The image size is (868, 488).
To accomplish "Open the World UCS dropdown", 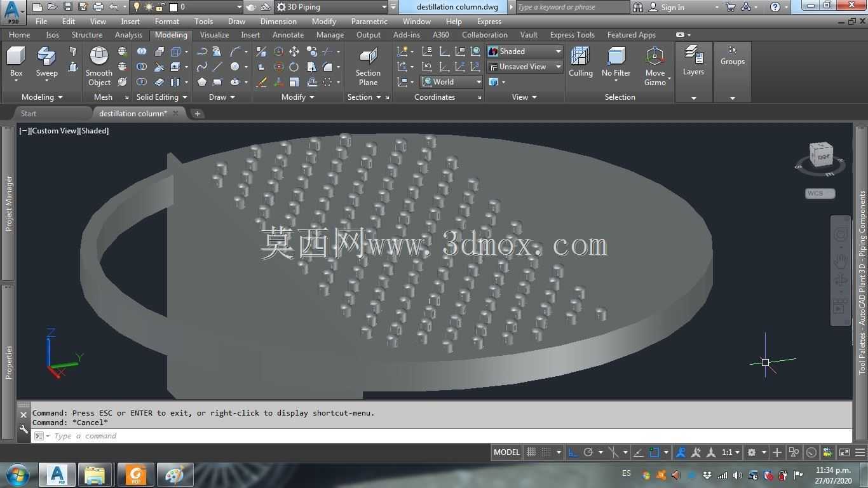I will tap(451, 82).
